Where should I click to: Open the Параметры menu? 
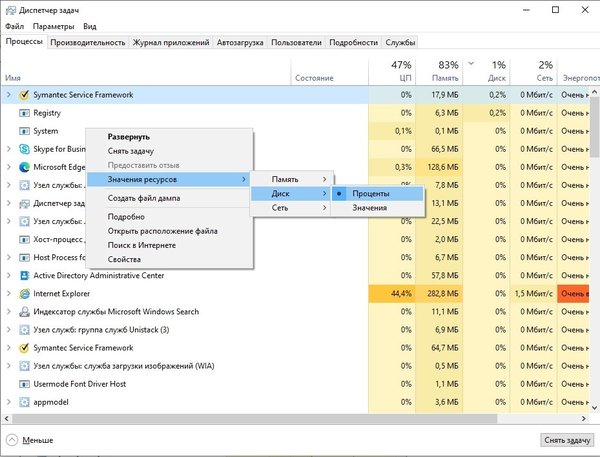(53, 27)
